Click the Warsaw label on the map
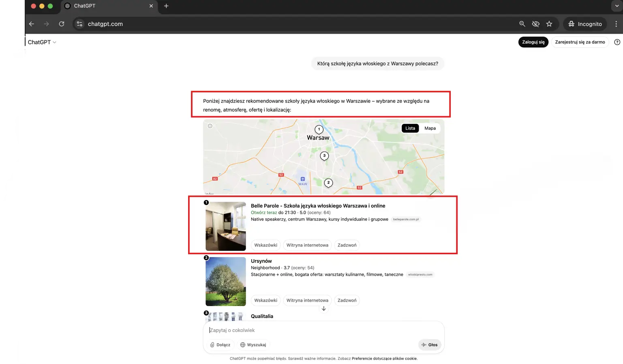The image size is (623, 364). (x=318, y=138)
